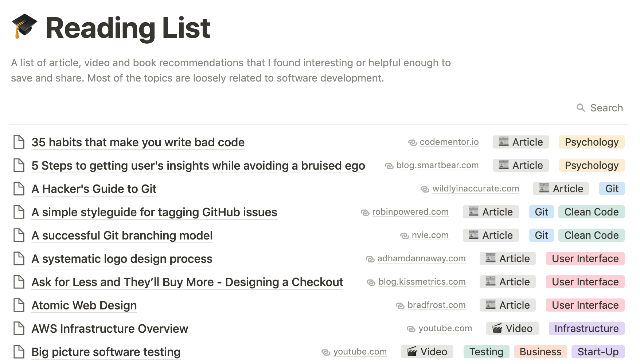
Task: Open 'A successful Git branching model' entry
Action: pyautogui.click(x=122, y=236)
